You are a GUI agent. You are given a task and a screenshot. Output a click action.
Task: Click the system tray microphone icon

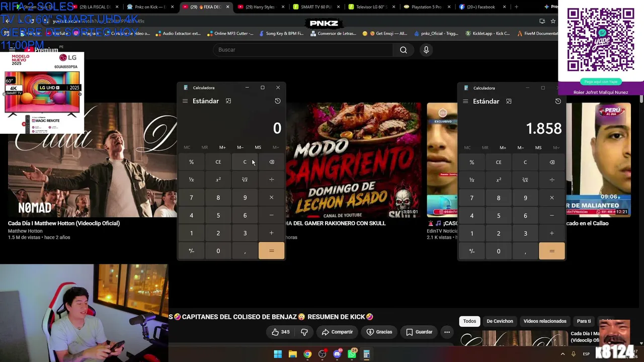574,354
